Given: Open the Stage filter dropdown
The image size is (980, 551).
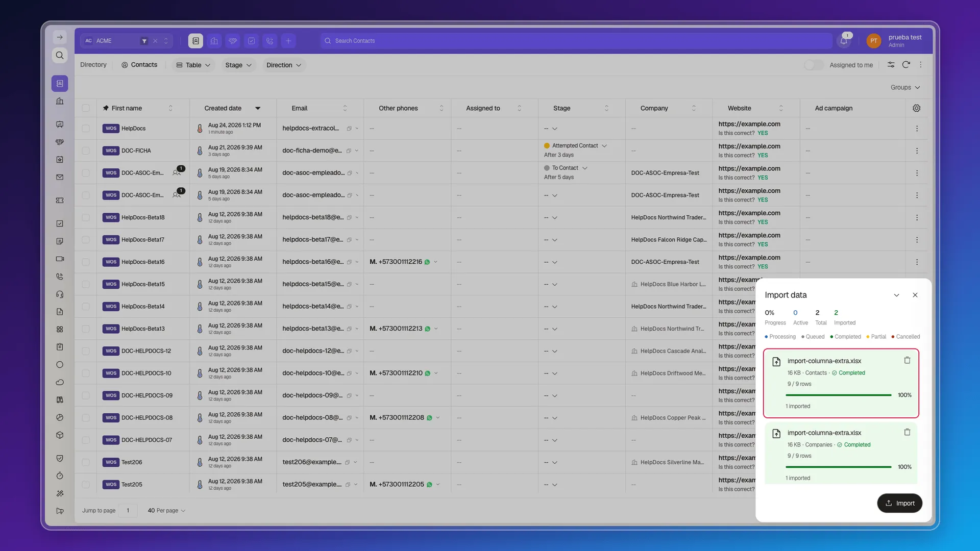Looking at the screenshot, I should point(238,65).
